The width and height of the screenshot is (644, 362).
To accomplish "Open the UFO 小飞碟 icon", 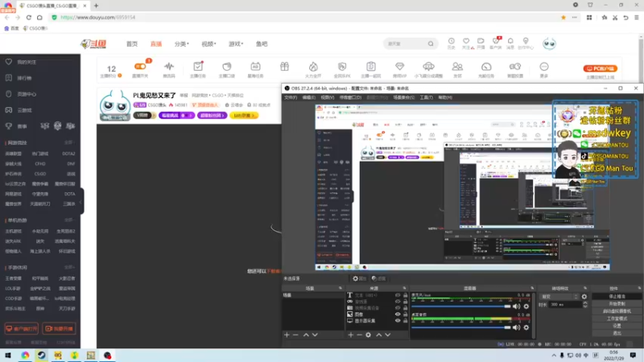I will click(428, 67).
